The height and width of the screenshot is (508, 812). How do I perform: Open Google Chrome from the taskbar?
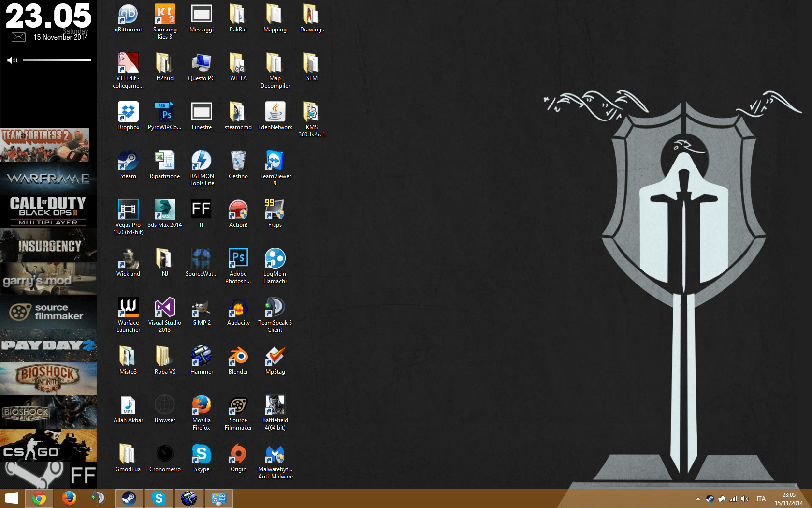coord(39,498)
